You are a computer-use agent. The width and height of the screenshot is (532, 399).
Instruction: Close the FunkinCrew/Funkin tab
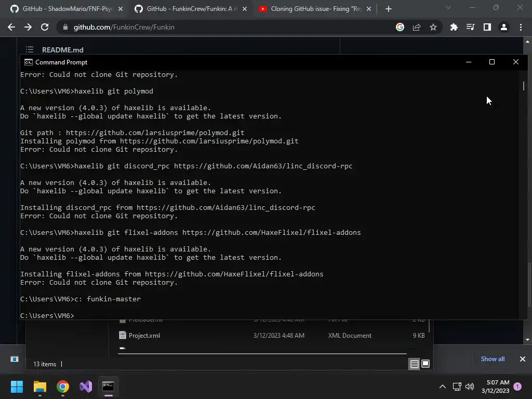[x=245, y=9]
